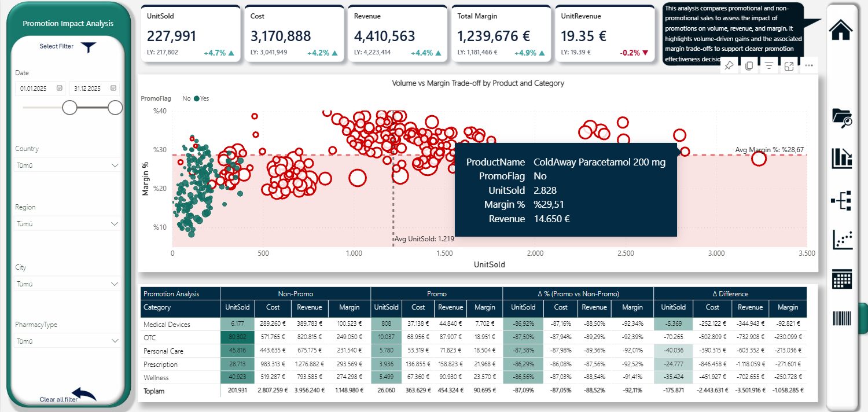This screenshot has height=412, width=868.
Task: Open the decomposition tree page icon
Action: (841, 200)
